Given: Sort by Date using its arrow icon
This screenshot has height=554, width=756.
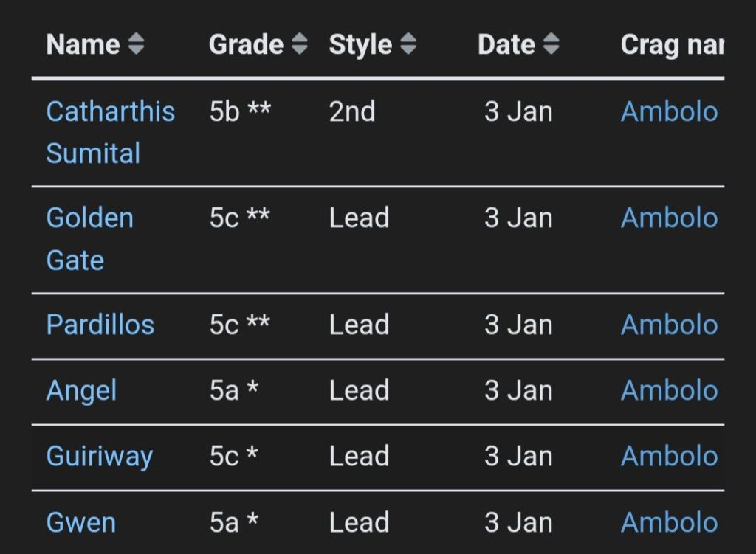Looking at the screenshot, I should tap(551, 45).
